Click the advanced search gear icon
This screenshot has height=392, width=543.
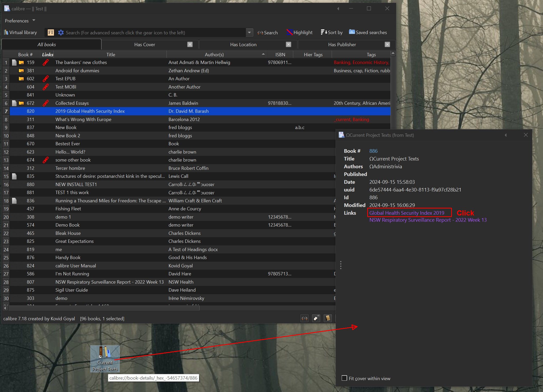tap(61, 33)
